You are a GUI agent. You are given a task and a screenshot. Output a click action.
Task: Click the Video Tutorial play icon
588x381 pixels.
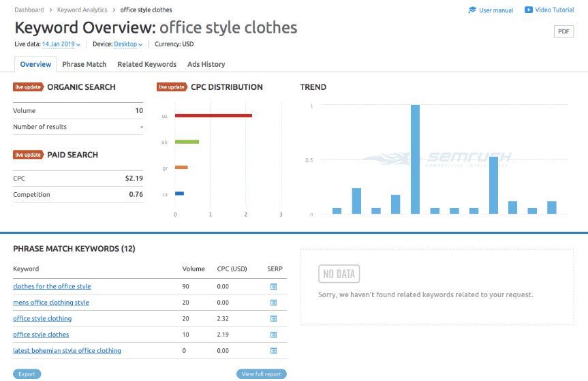(529, 10)
